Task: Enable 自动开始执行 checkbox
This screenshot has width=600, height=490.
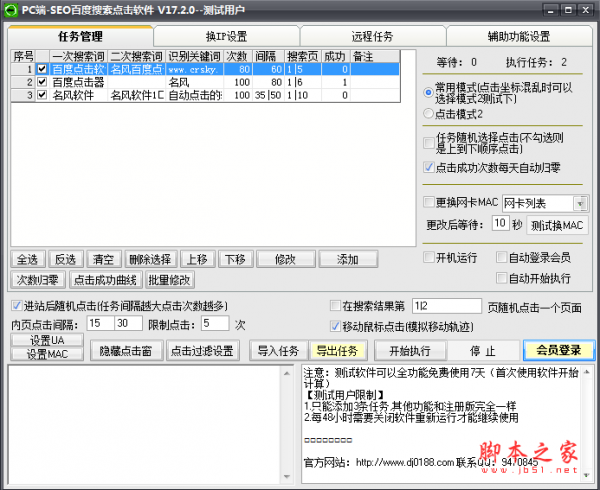Action: click(501, 278)
